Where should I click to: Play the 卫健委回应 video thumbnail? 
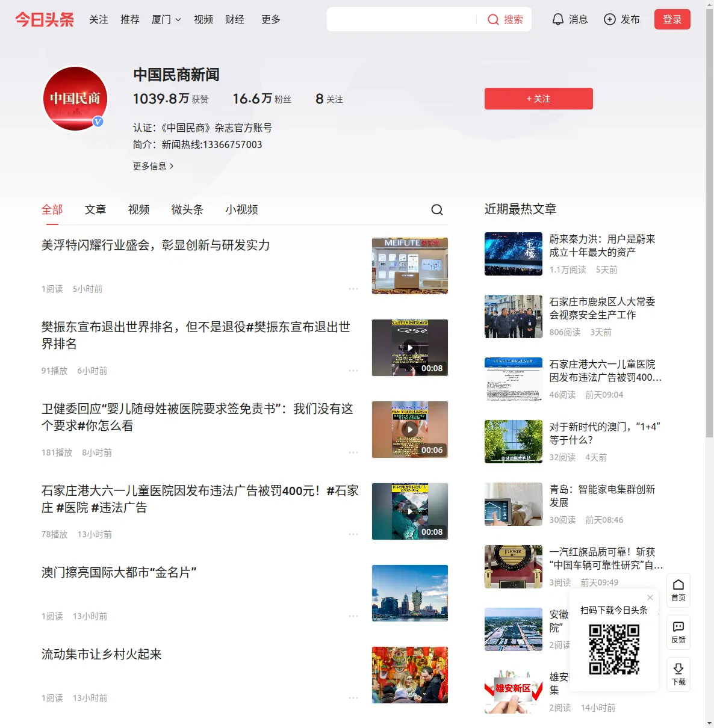(410, 430)
